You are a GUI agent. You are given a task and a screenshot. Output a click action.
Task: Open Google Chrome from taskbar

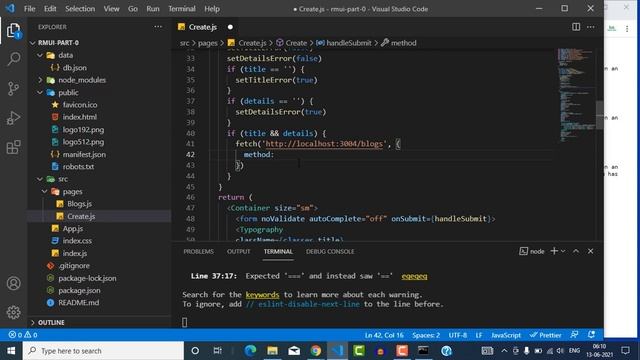point(316,351)
